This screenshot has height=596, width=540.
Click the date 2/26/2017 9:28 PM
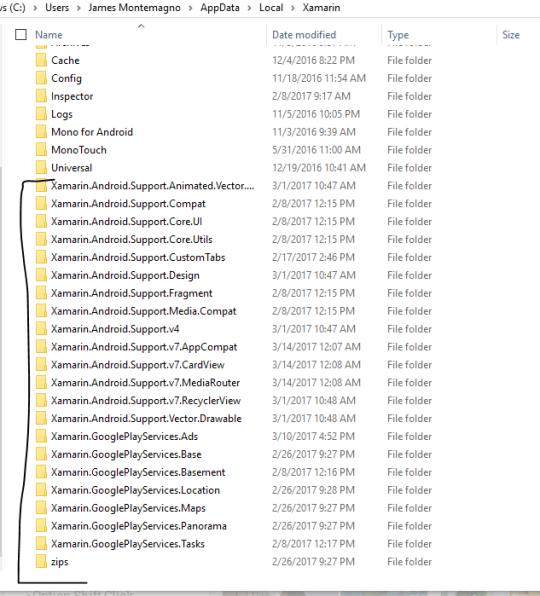pyautogui.click(x=313, y=490)
